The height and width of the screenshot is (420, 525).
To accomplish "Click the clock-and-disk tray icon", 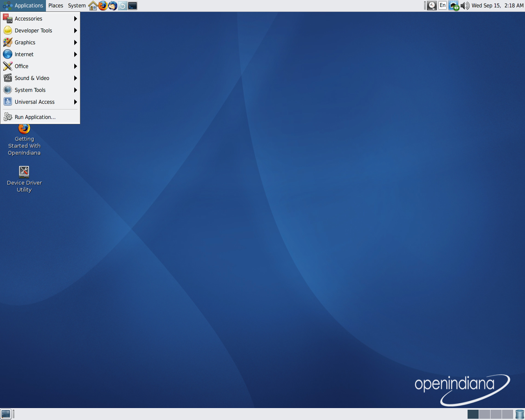I will 432,6.
